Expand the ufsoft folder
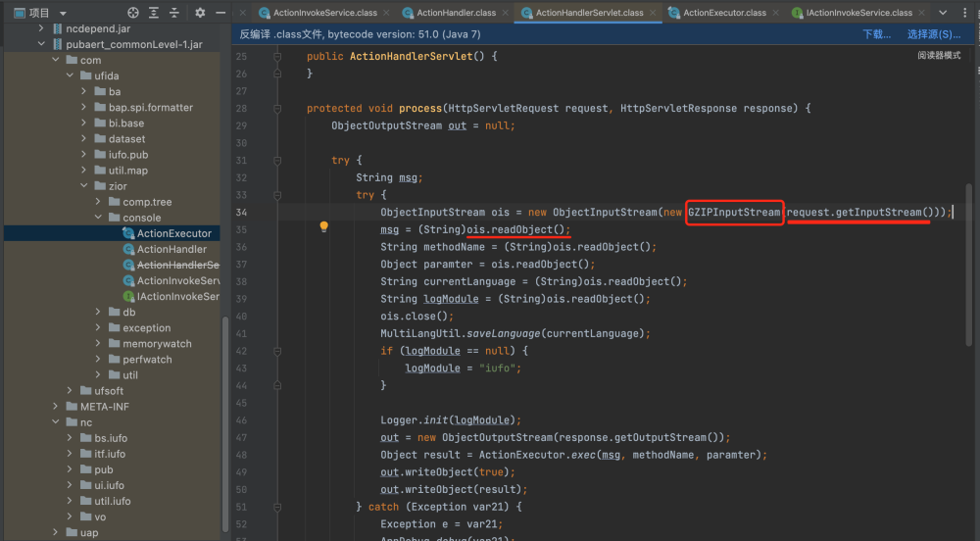 pos(70,390)
